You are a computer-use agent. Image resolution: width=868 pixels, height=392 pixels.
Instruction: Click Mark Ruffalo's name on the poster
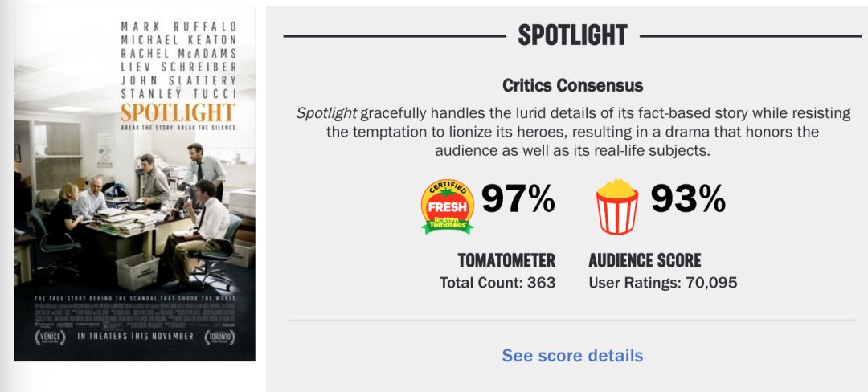pos(178,25)
